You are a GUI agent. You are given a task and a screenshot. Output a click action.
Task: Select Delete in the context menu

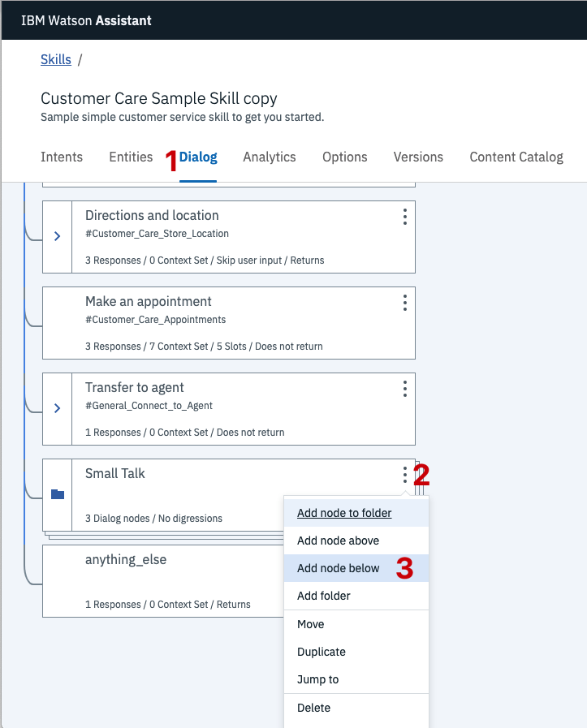(x=356, y=708)
